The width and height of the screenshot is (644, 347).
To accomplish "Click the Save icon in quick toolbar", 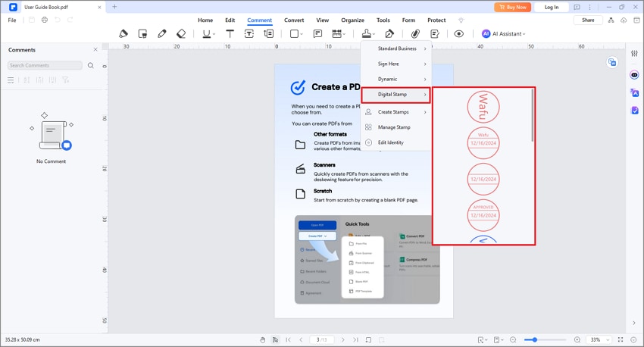I will 32,20.
